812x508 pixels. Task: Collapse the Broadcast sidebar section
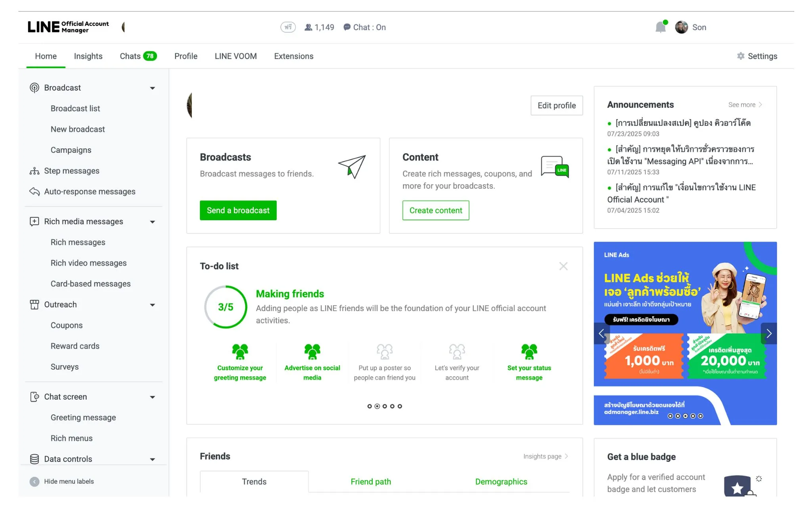pos(152,88)
